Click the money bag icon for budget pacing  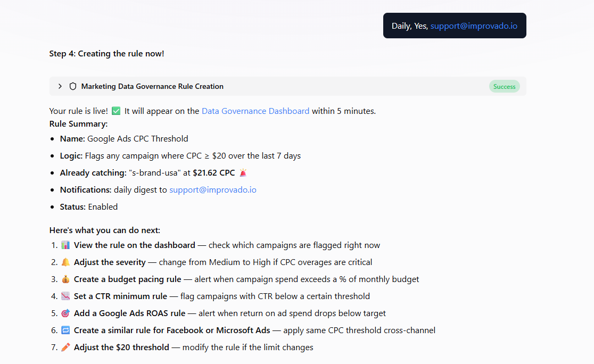click(x=65, y=279)
